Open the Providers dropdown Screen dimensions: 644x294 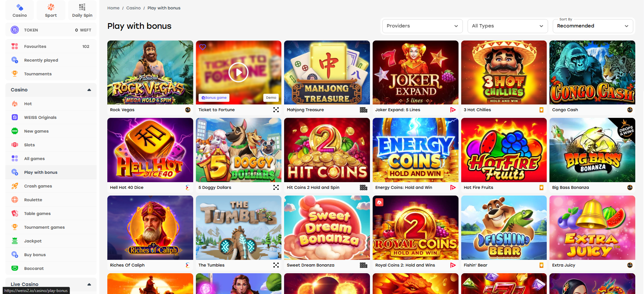[422, 26]
